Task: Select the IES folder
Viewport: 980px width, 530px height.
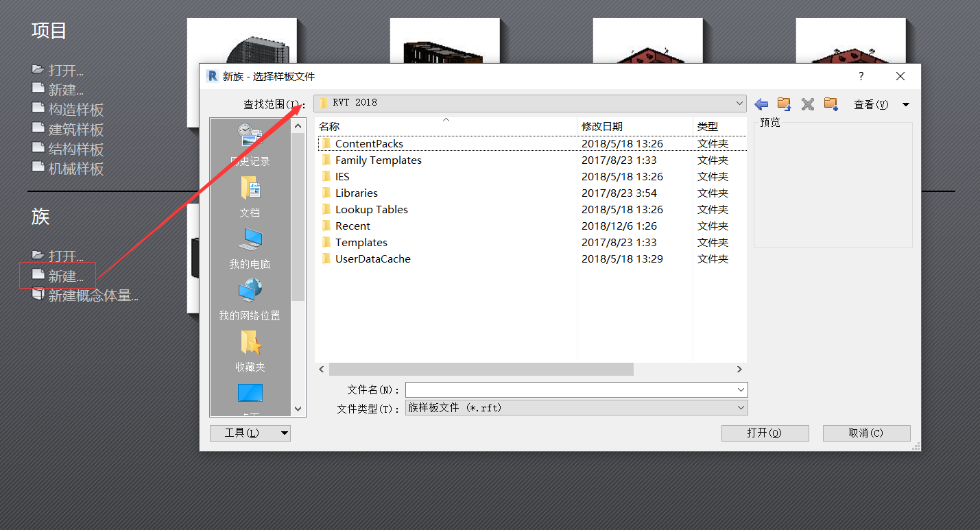Action: pyautogui.click(x=335, y=177)
